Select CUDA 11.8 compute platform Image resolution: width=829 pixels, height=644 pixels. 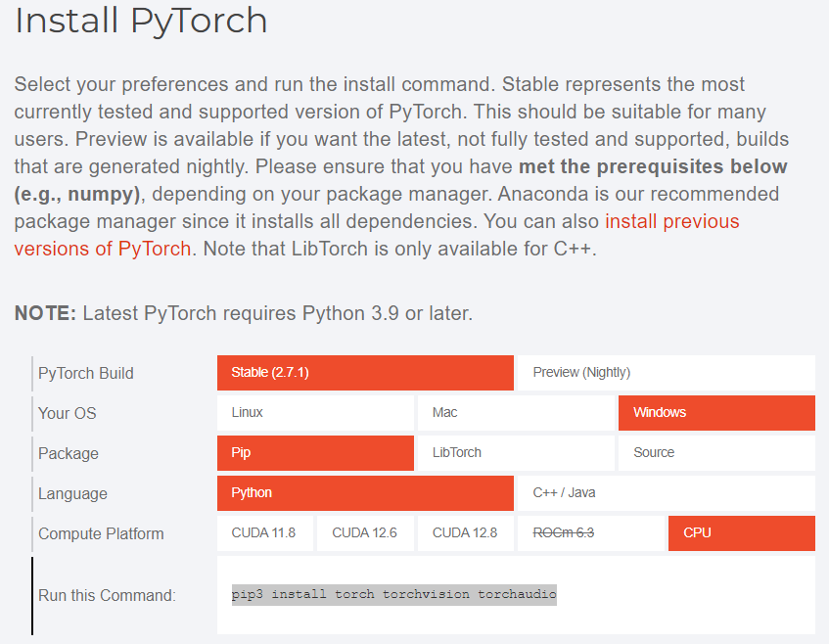pyautogui.click(x=265, y=533)
